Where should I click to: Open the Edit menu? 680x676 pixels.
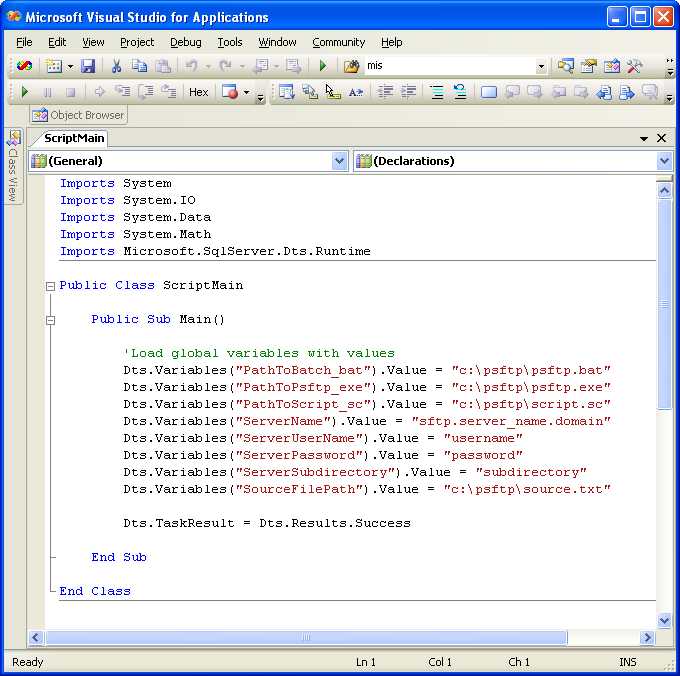(57, 42)
